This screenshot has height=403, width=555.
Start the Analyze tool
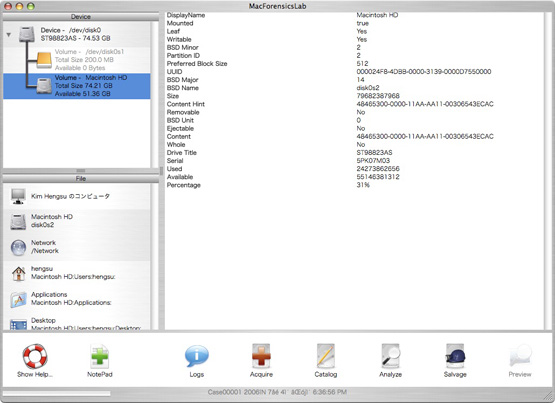(390, 356)
